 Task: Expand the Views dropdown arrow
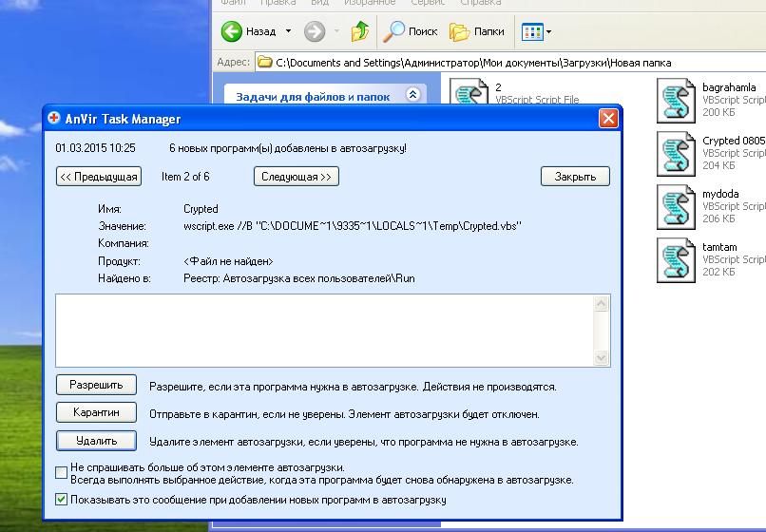tap(548, 32)
